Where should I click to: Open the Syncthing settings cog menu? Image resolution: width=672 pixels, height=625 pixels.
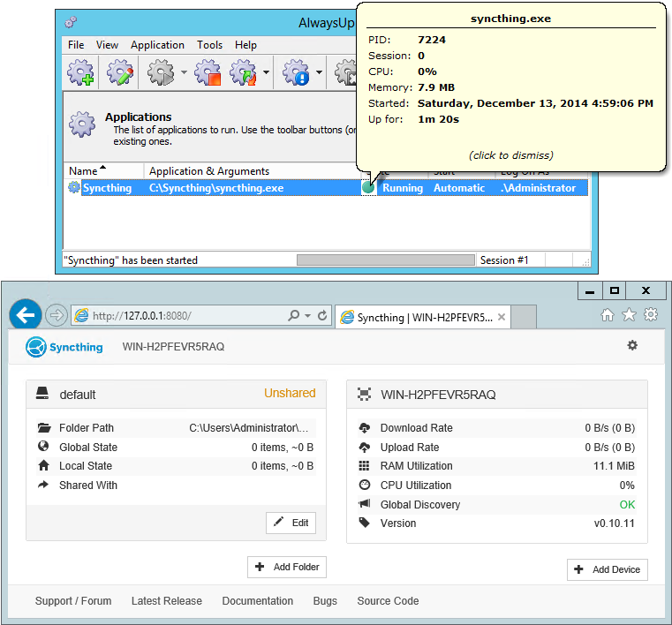tap(632, 345)
